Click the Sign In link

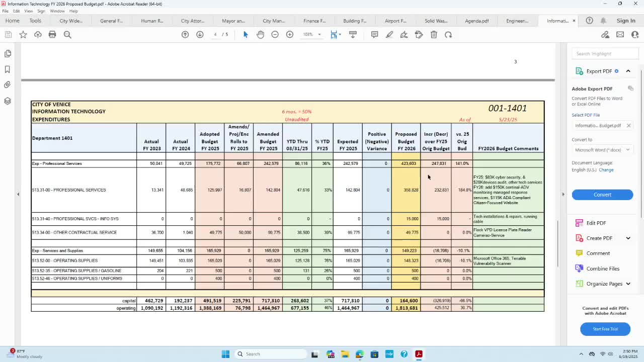click(626, 21)
